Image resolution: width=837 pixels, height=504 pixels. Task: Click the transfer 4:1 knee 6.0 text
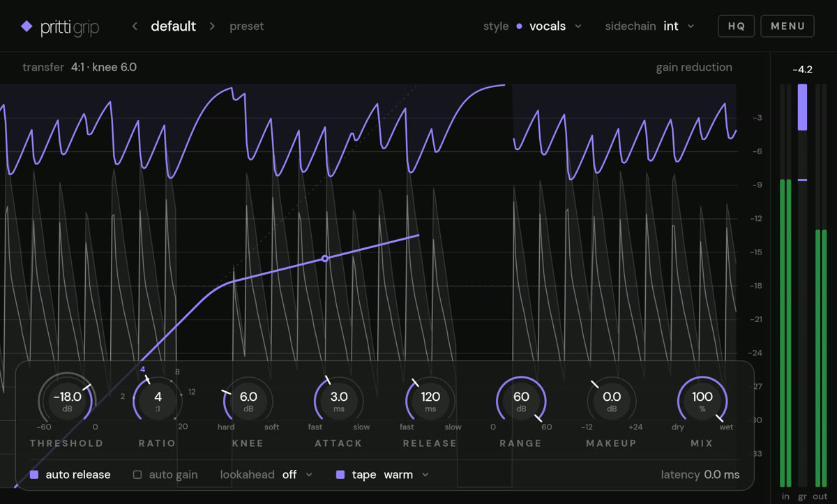tap(80, 68)
